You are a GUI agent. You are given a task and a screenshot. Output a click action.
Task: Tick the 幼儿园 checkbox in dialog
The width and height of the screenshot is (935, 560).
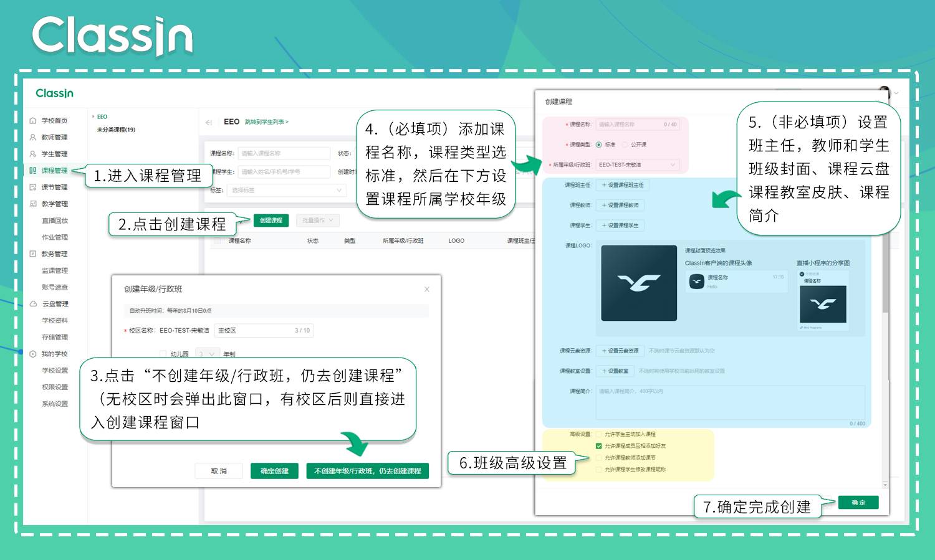(x=163, y=354)
